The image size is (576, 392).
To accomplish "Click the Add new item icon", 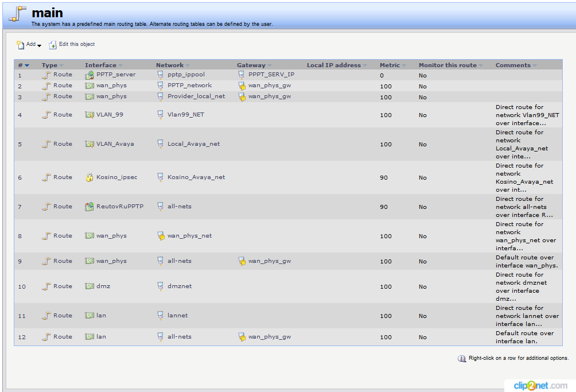I will point(20,45).
